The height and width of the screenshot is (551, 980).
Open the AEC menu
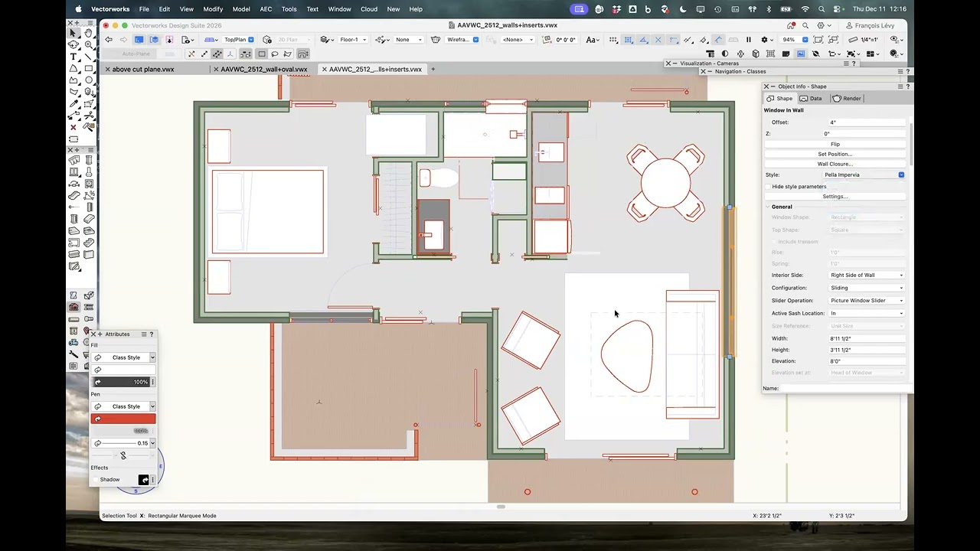(x=266, y=9)
